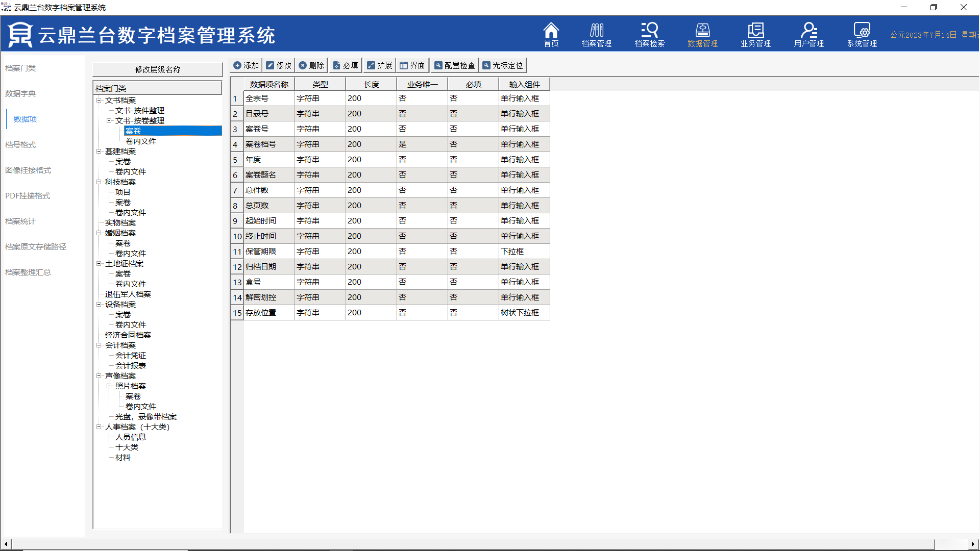Click the 配置检查 config check button
980x551 pixels.
click(454, 65)
